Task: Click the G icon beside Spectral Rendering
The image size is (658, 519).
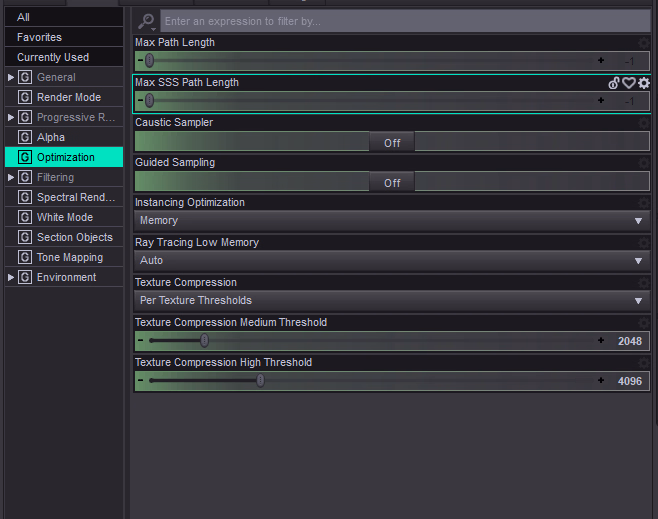Action: [25, 197]
